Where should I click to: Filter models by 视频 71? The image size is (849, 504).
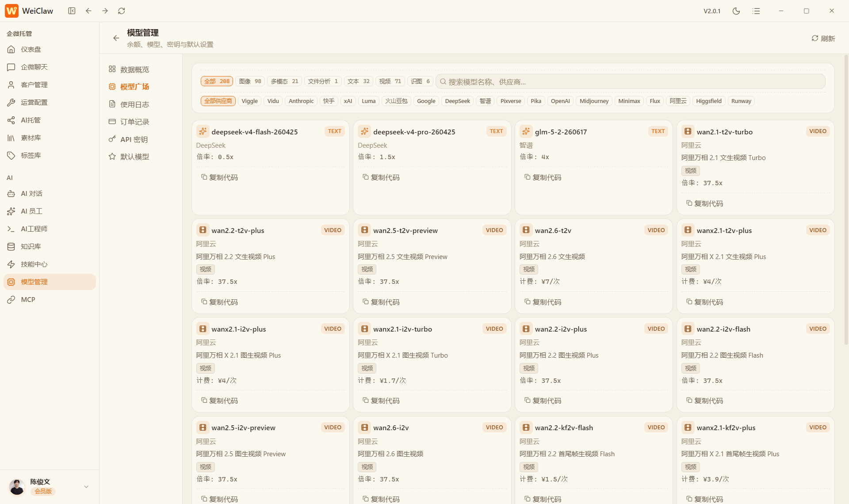[x=390, y=81]
